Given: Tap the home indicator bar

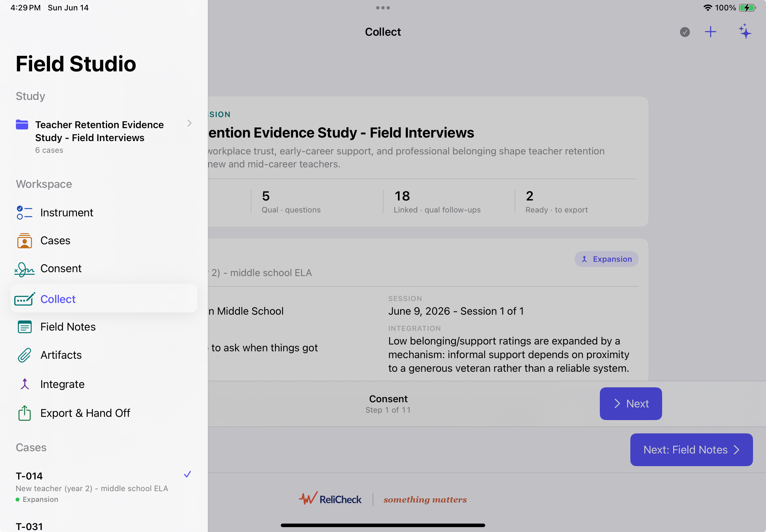Looking at the screenshot, I should click(x=383, y=525).
